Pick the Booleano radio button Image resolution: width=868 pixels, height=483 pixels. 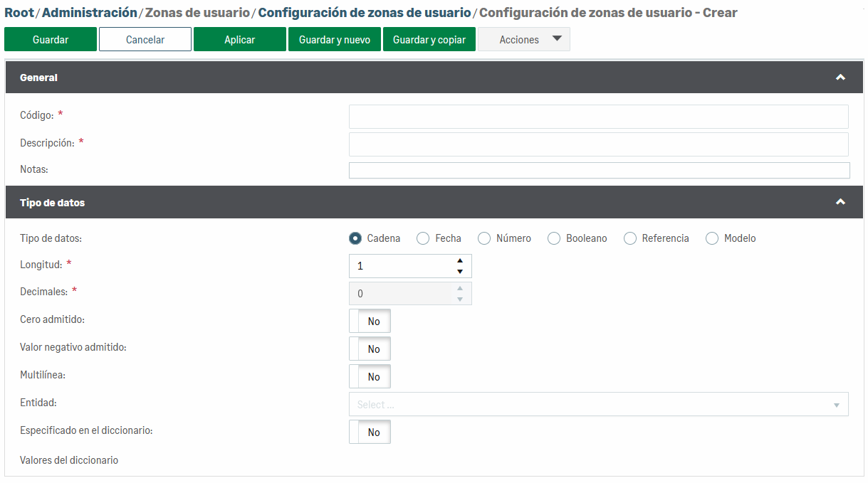point(554,239)
